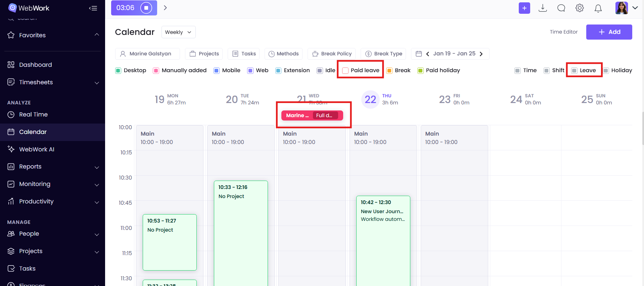
Task: Click the download icon in top bar
Action: tap(543, 8)
